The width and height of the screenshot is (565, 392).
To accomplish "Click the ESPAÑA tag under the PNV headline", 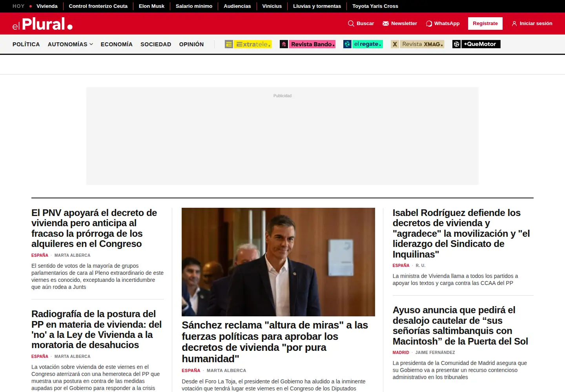I will pyautogui.click(x=40, y=256).
